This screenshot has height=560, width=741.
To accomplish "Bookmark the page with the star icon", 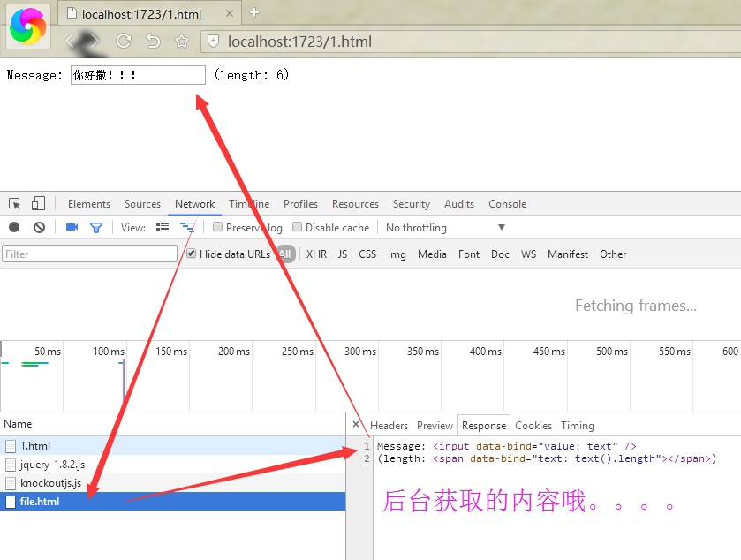I will point(181,42).
